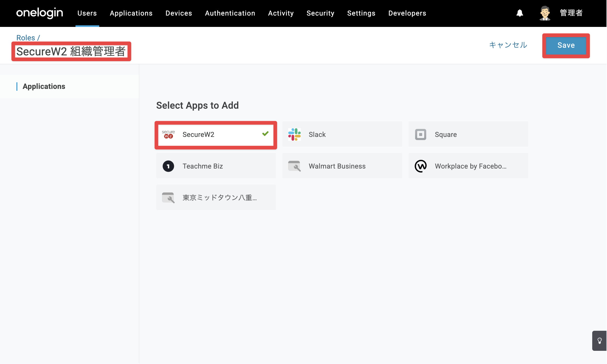The image size is (607, 364).
Task: Click the Square app logo
Action: pos(421,134)
